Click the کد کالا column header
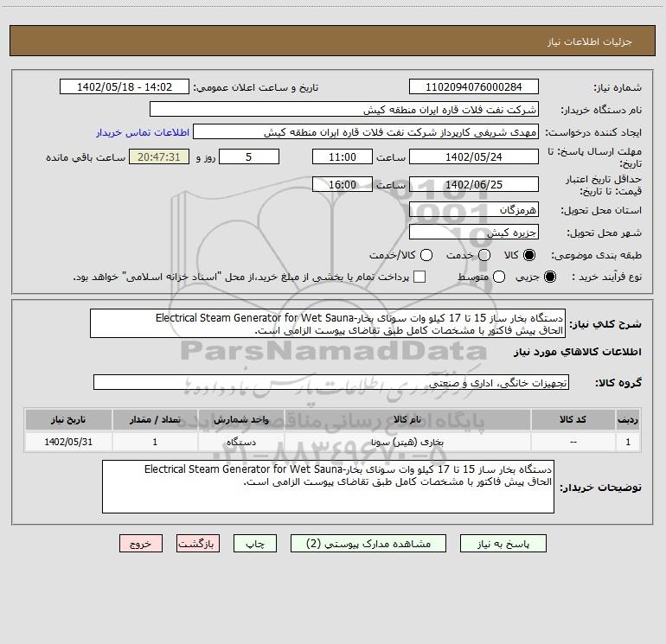The height and width of the screenshot is (644, 666). 573,419
